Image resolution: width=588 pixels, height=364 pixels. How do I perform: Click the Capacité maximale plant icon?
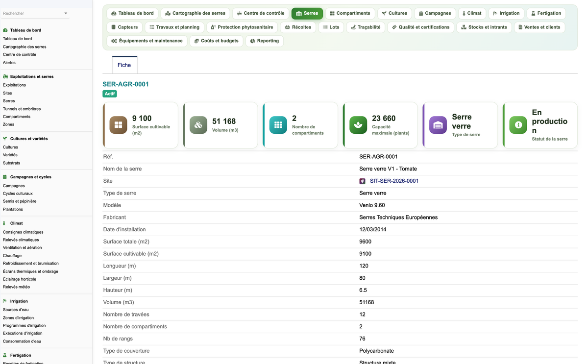tap(358, 125)
